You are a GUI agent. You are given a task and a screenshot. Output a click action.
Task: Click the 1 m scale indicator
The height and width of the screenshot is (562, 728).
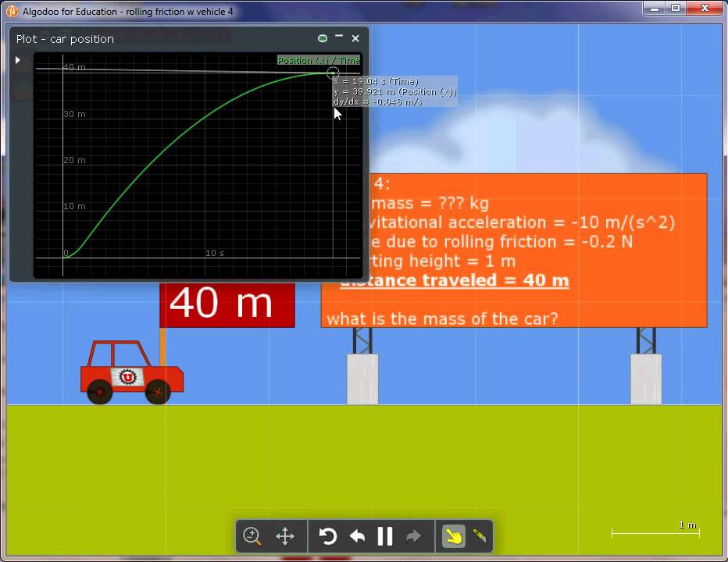(655, 530)
